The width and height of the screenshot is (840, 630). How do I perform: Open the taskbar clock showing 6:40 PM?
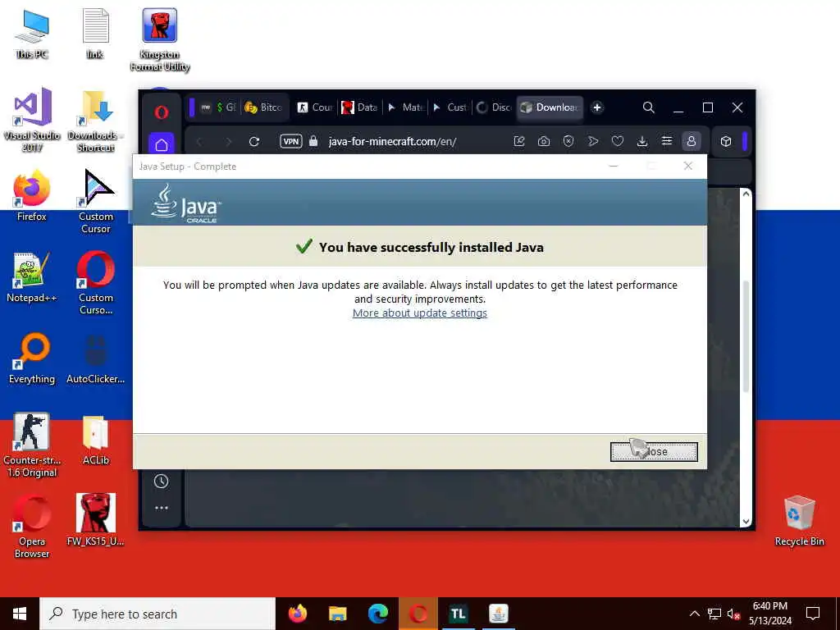tap(769, 614)
